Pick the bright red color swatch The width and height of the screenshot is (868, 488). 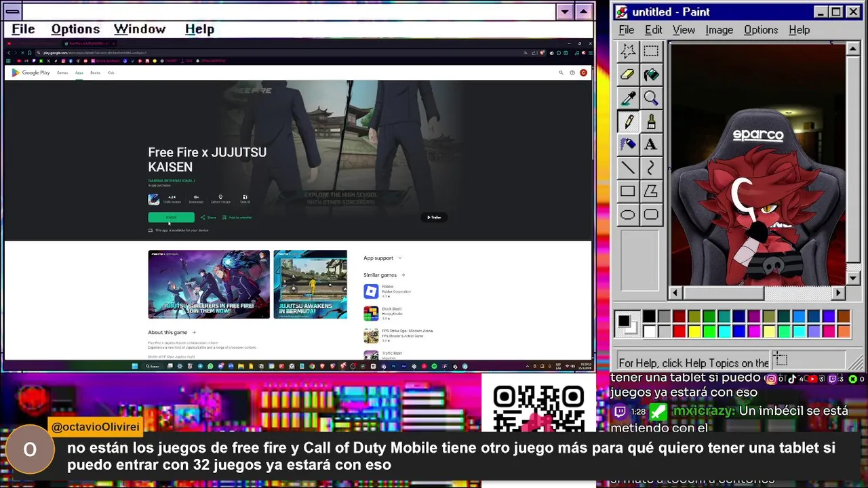coord(679,331)
